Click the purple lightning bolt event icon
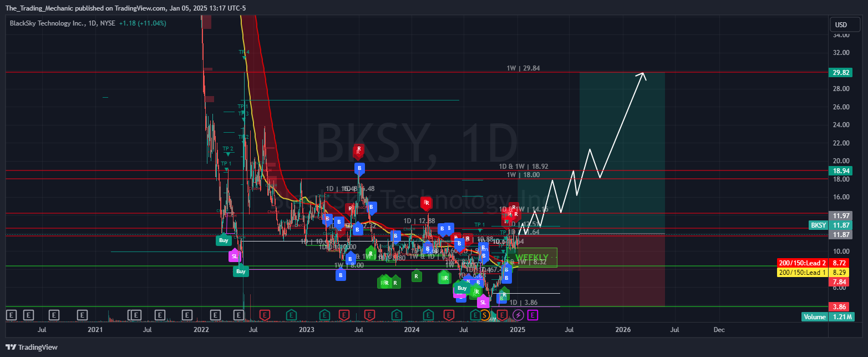868x357 pixels. 518,315
